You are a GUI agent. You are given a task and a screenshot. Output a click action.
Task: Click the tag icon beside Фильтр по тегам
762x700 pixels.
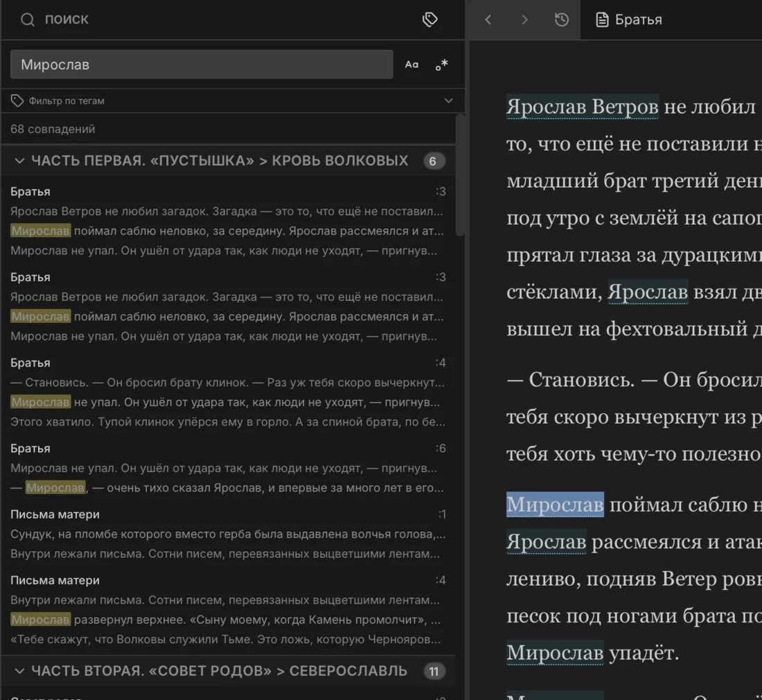(17, 100)
